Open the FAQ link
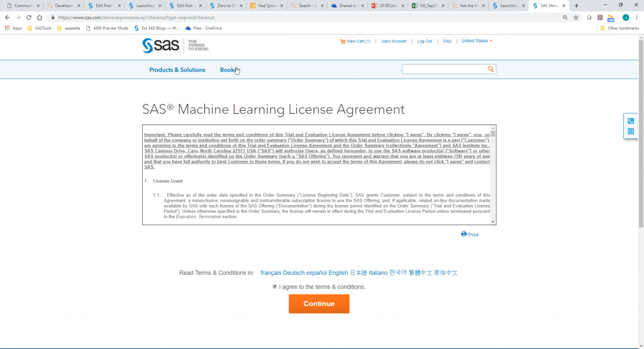Viewport: 644px width, 349px height. [447, 41]
